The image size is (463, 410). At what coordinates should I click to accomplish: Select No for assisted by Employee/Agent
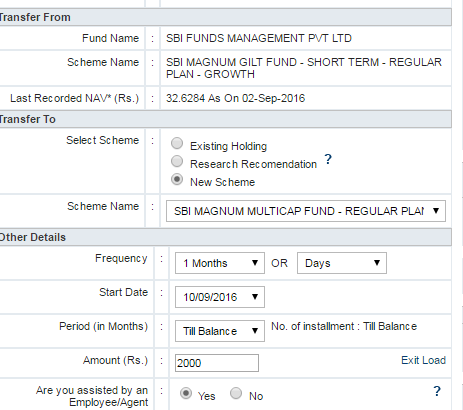pyautogui.click(x=236, y=393)
